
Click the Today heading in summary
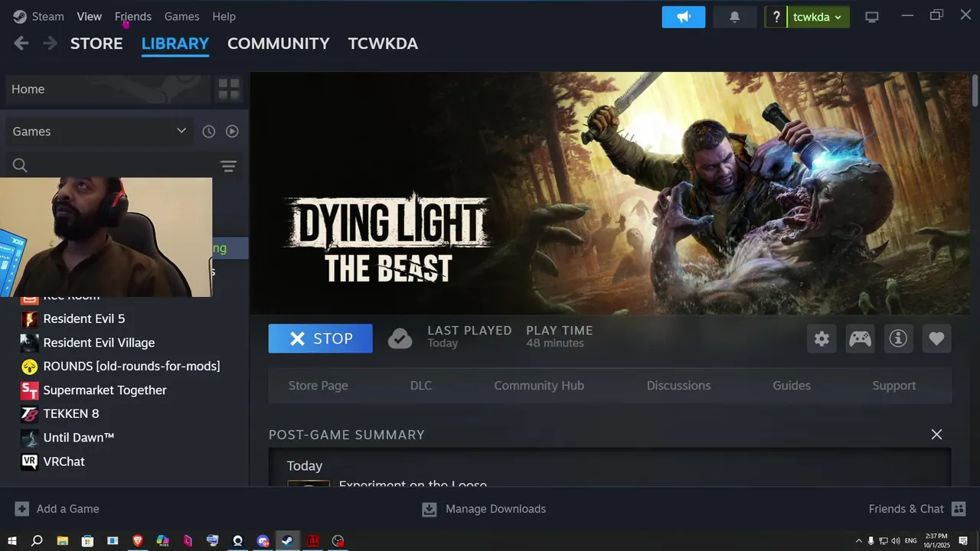[x=305, y=466]
